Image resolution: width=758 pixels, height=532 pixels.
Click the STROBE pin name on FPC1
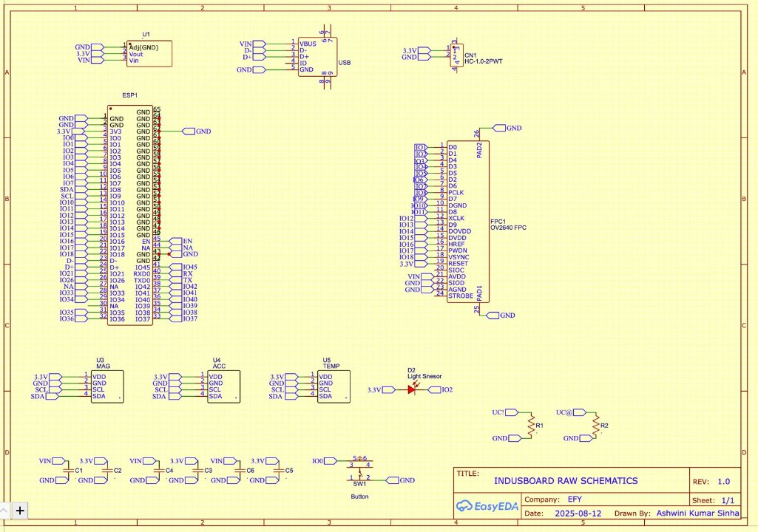[x=461, y=296]
